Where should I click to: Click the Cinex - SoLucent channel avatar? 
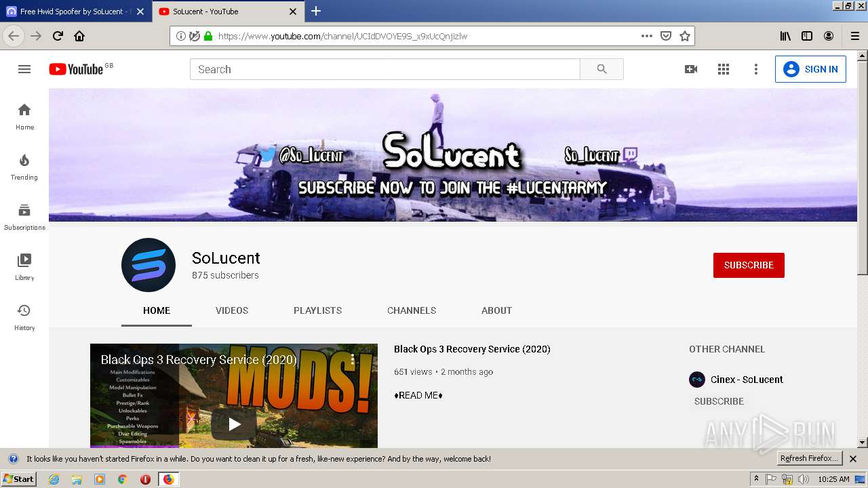coord(697,380)
